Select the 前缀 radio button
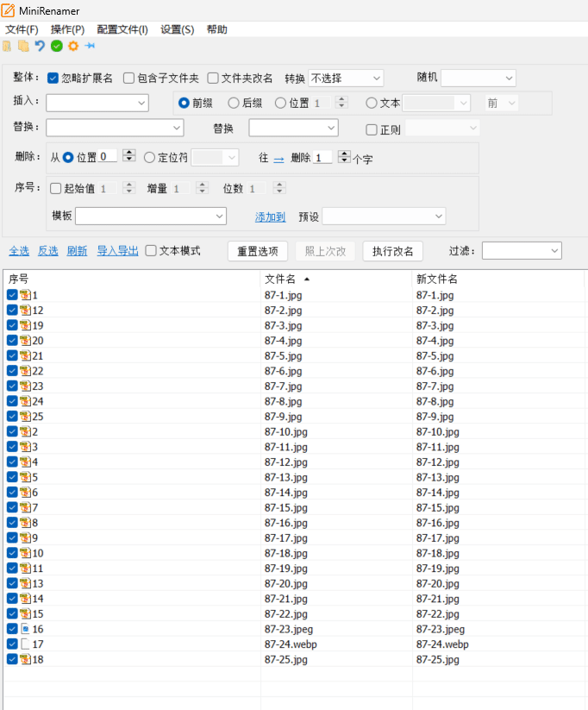Screen dimensions: 588x710 (x=184, y=104)
